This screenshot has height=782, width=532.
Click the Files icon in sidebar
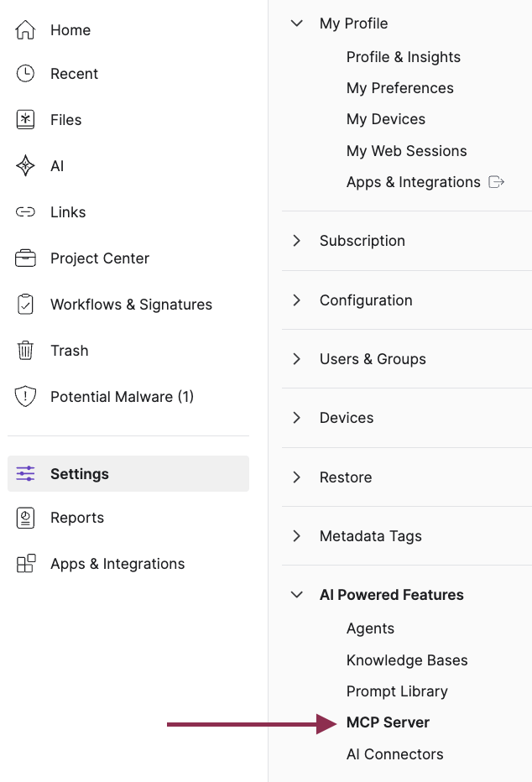(x=25, y=120)
